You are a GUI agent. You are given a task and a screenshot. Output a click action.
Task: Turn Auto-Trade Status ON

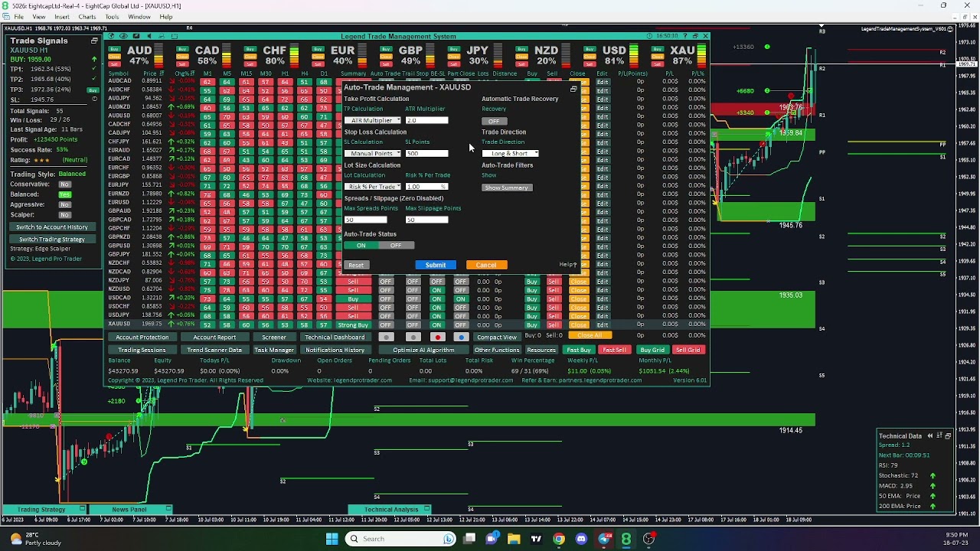[x=361, y=246]
